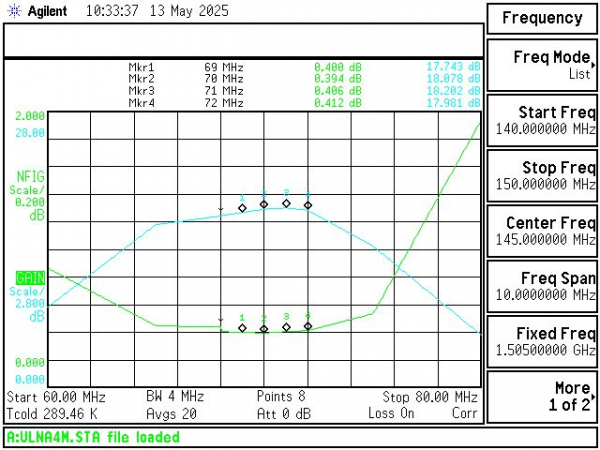Select the Start Freq softkey

(x=542, y=121)
